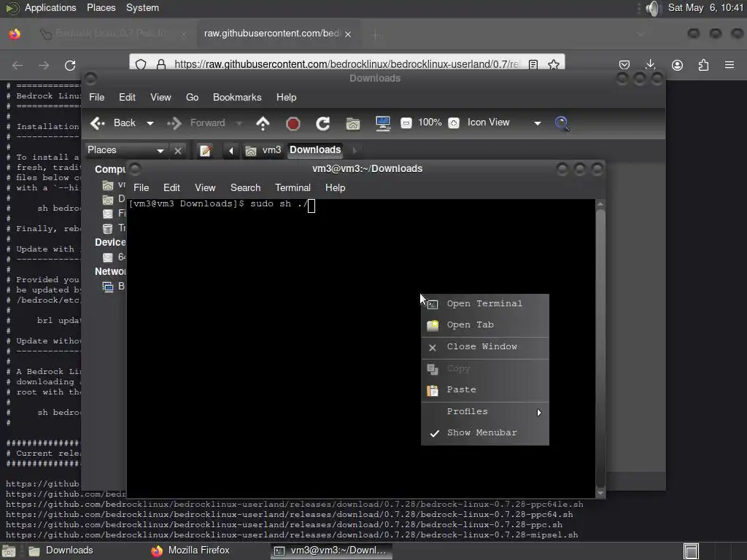Viewport: 747px width, 560px height.
Task: Toggle text location edit icon
Action: (205, 151)
